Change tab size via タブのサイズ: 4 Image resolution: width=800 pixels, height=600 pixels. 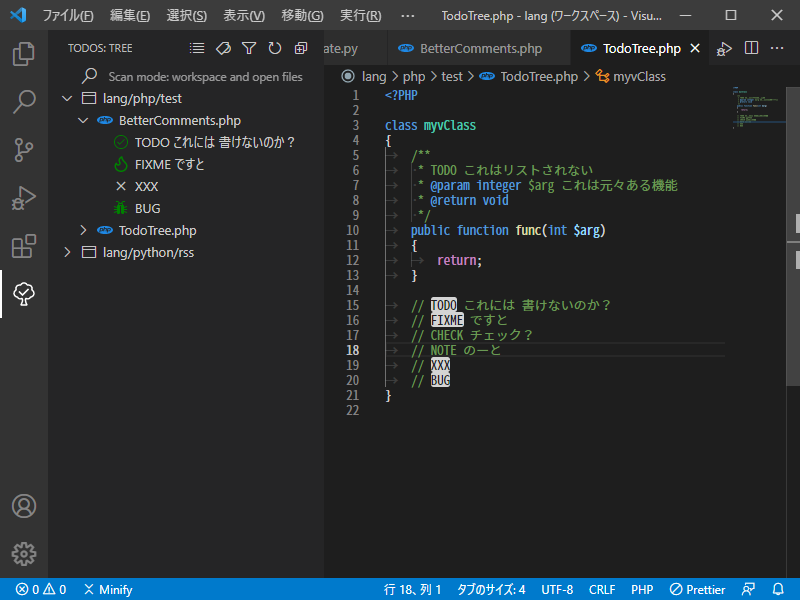(x=491, y=589)
